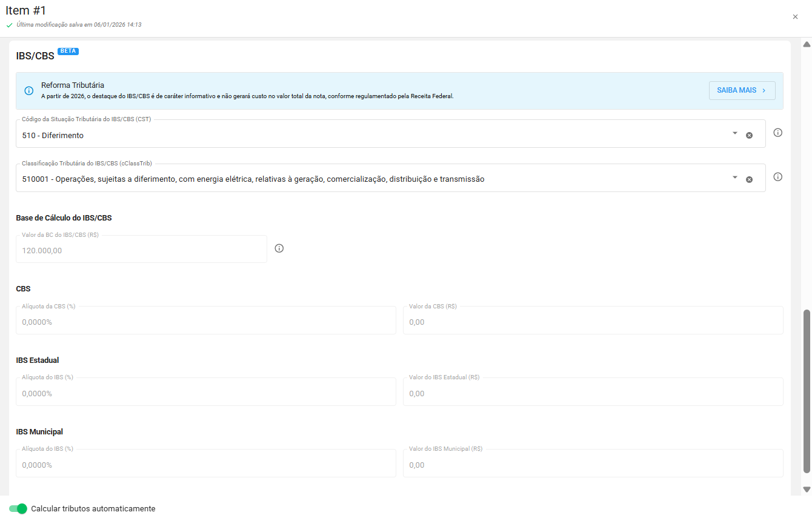Click the Valor do IBS Estadual field
This screenshot has height=518, width=812.
point(593,393)
